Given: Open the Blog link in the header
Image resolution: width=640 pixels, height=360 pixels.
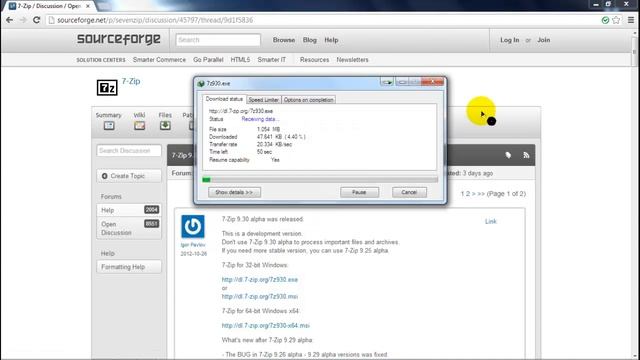Looking at the screenshot, I should [310, 40].
